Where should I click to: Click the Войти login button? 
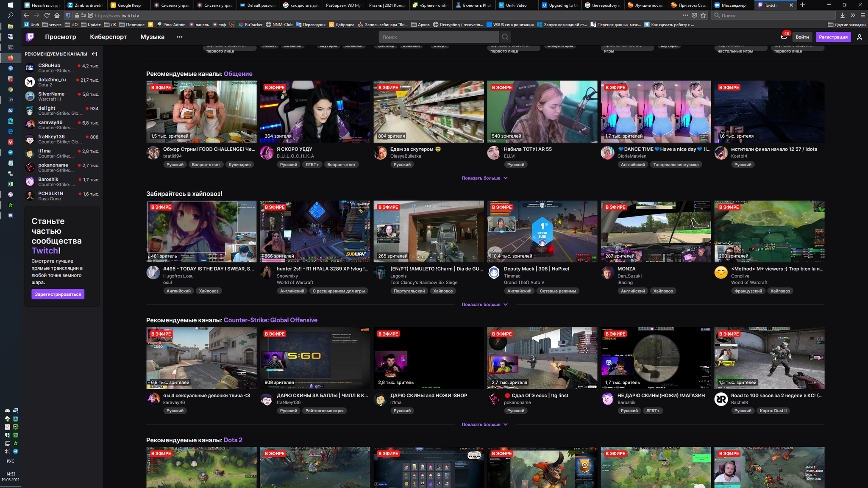coord(802,37)
